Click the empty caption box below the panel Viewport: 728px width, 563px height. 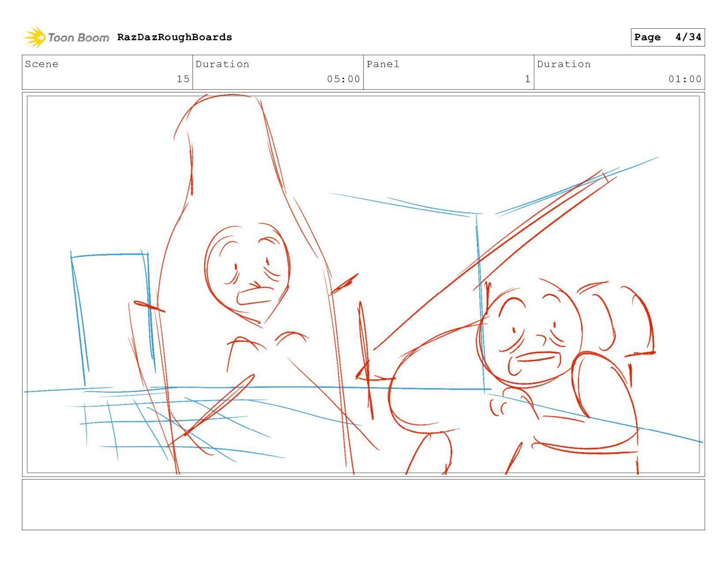363,505
